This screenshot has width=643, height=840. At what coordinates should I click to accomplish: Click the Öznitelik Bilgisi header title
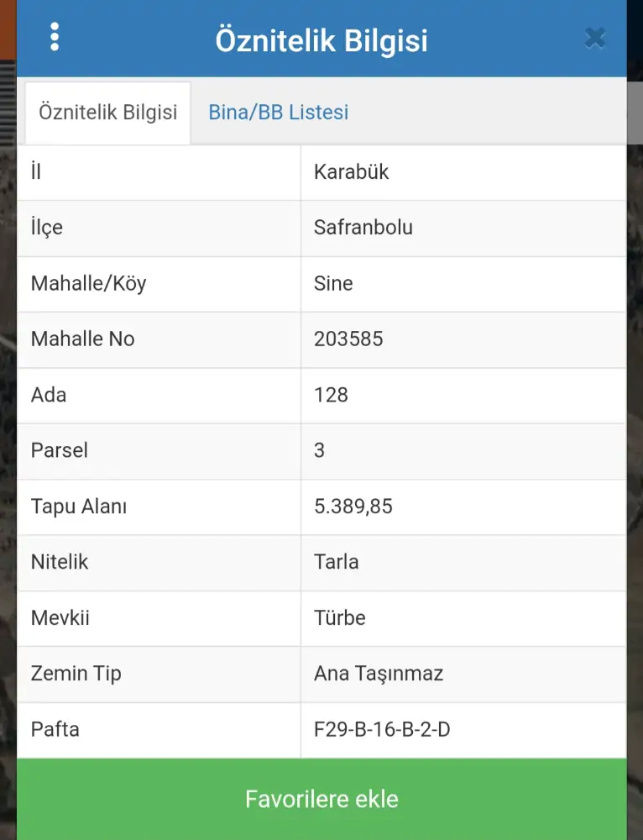(321, 40)
